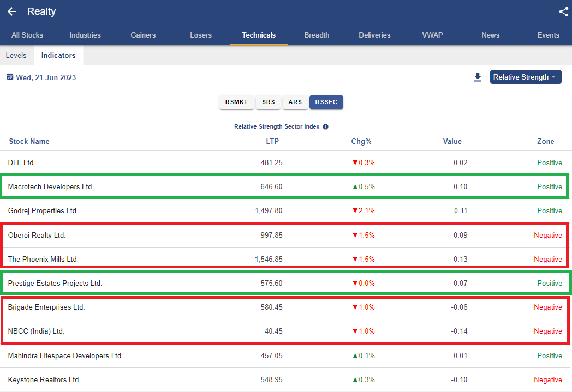Click Keystone Realtors Negative zone
Screen dimensions: 572x392
(548, 379)
